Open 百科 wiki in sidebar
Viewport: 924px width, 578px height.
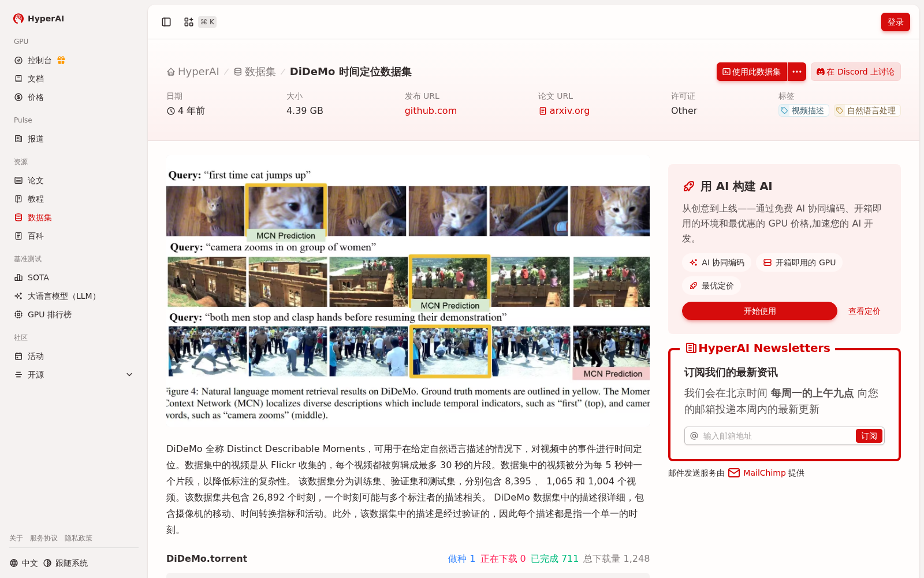point(29,236)
